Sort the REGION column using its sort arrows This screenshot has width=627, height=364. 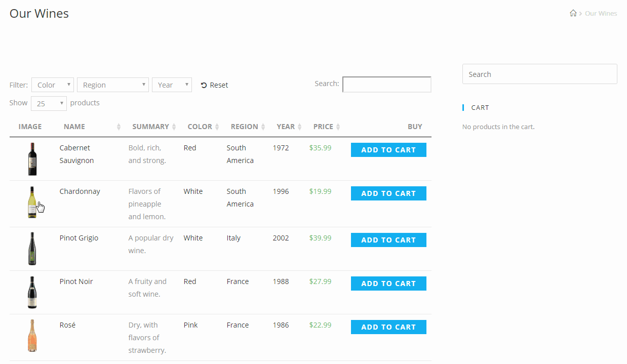tap(262, 127)
